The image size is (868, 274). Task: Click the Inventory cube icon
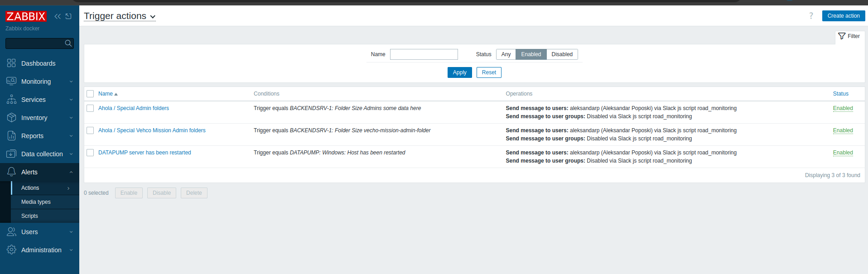coord(11,117)
